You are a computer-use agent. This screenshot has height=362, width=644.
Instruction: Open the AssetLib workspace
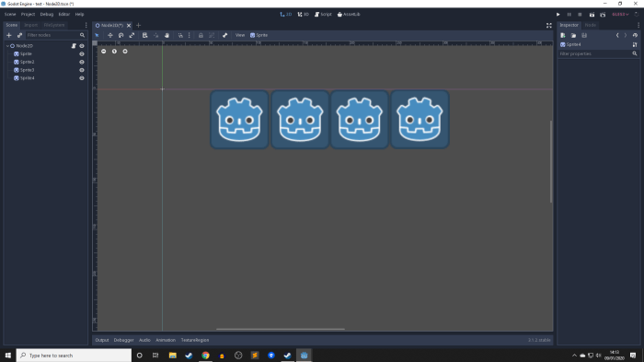[x=349, y=14]
